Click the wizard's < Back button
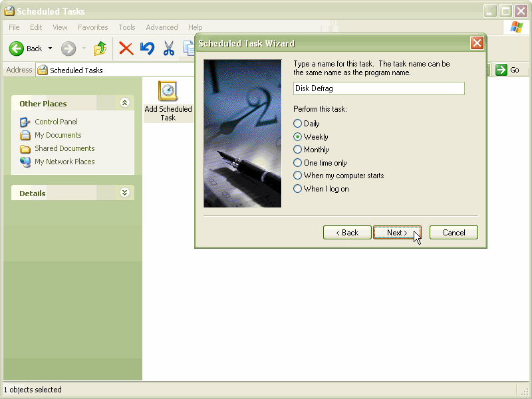The image size is (532, 399). [347, 233]
